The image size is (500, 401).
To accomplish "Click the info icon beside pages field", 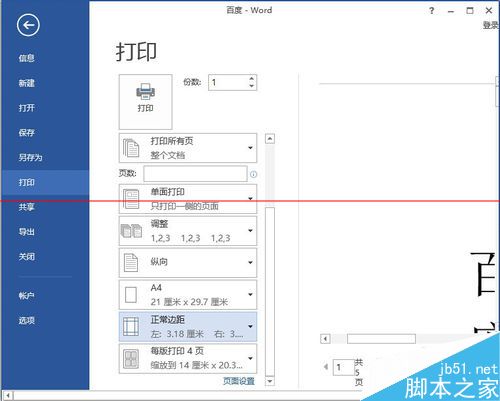I will point(253,174).
